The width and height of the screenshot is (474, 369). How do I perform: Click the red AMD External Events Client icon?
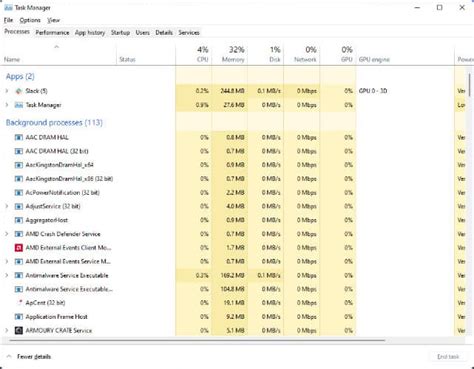click(x=19, y=248)
